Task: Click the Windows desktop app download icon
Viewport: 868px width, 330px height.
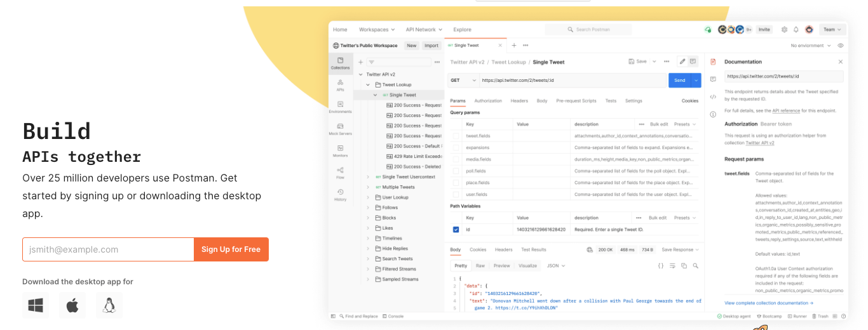Action: tap(35, 305)
